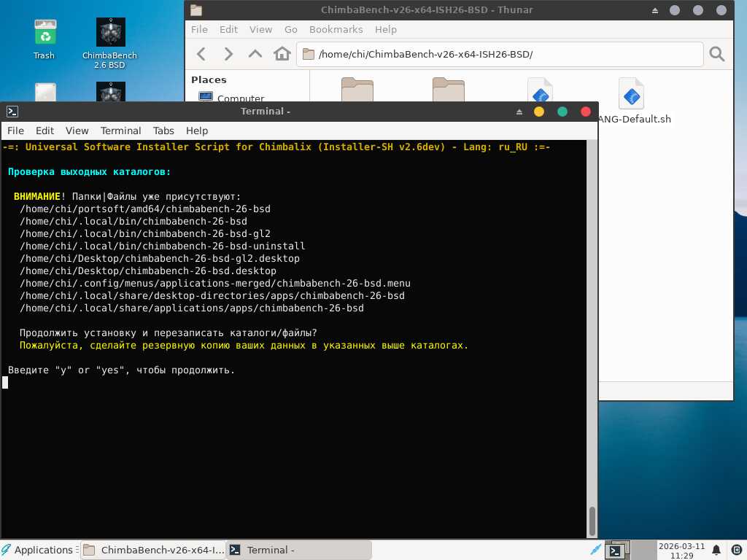
Task: Click the ВНИМАНИЕ warning text
Action: click(x=37, y=197)
